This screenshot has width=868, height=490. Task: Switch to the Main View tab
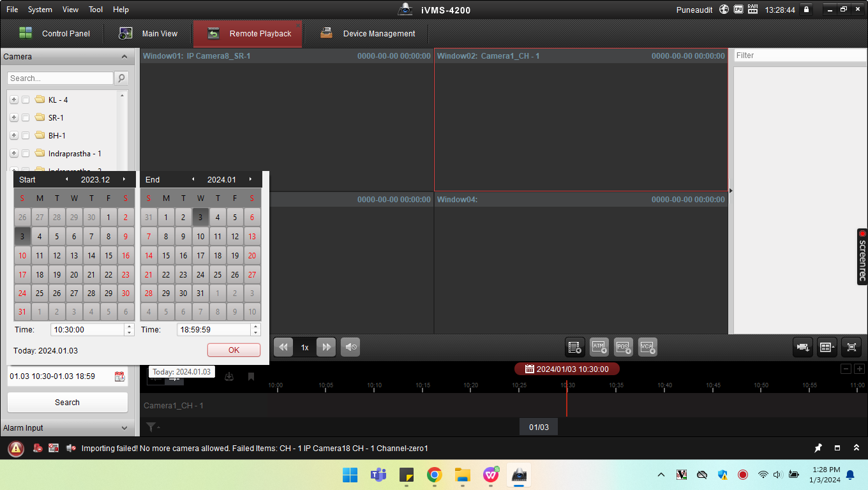click(x=149, y=33)
